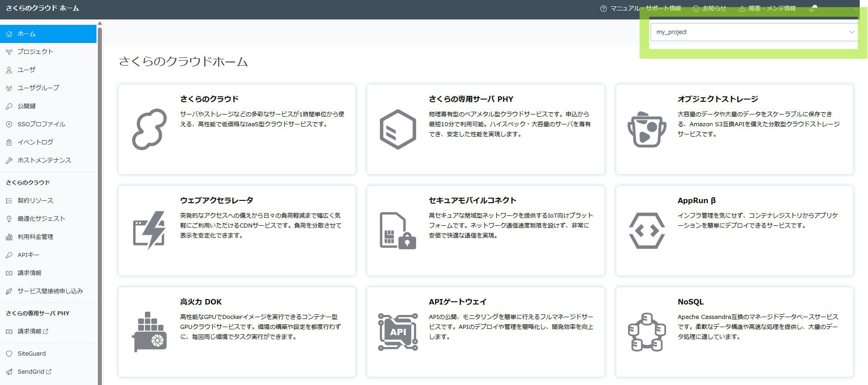
Task: Click the sidebar vertical scrollbar
Action: tap(100, 206)
